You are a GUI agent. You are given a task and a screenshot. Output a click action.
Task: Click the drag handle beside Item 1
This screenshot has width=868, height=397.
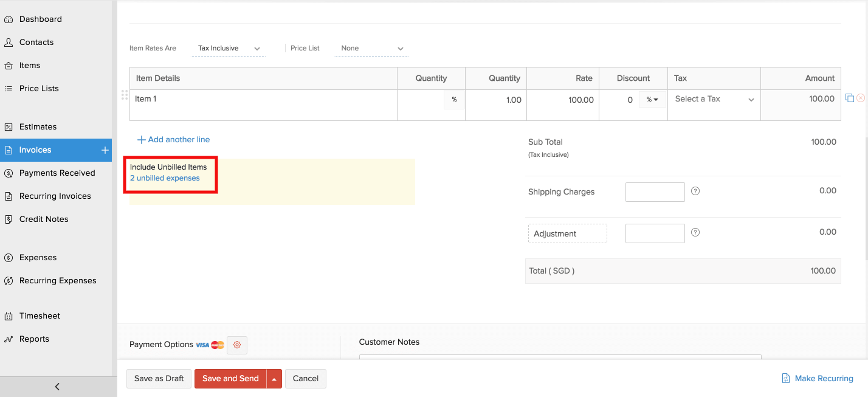point(124,95)
